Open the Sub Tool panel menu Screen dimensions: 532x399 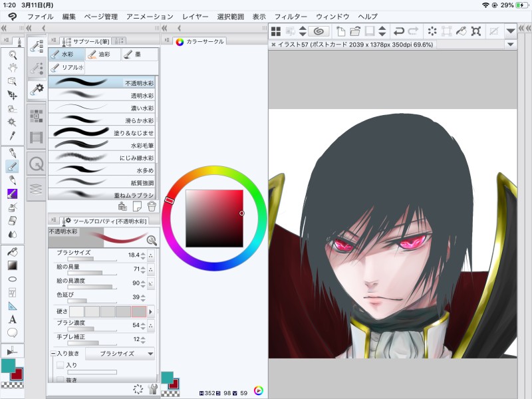tap(54, 41)
